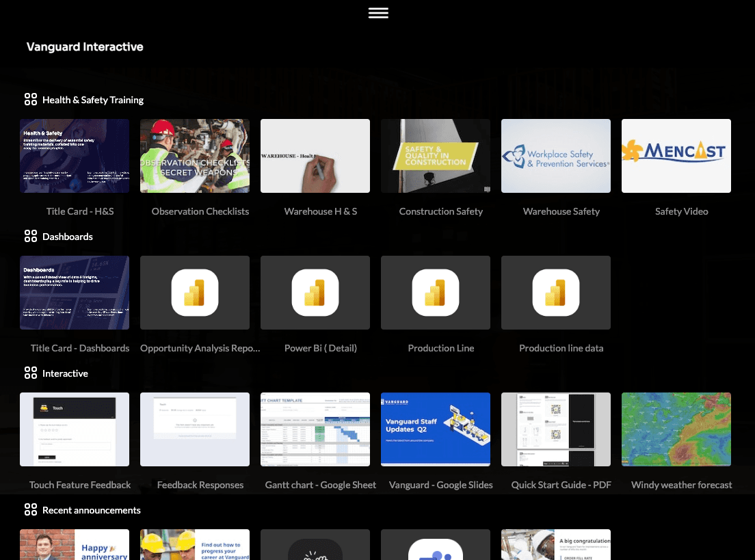Viewport: 755px width, 560px height.
Task: Click the Production line data label
Action: click(x=561, y=348)
